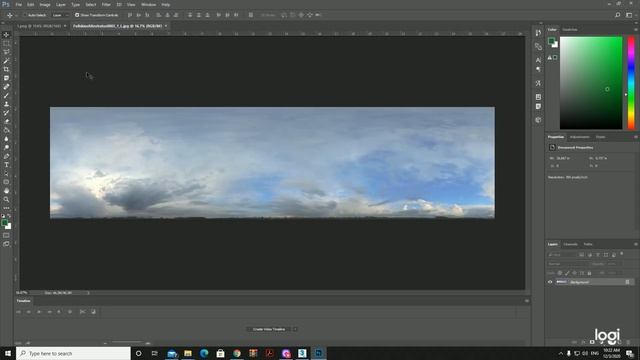Screen dimensions: 640x360
Task: Select the Hand tool
Action: pyautogui.click(x=6, y=191)
